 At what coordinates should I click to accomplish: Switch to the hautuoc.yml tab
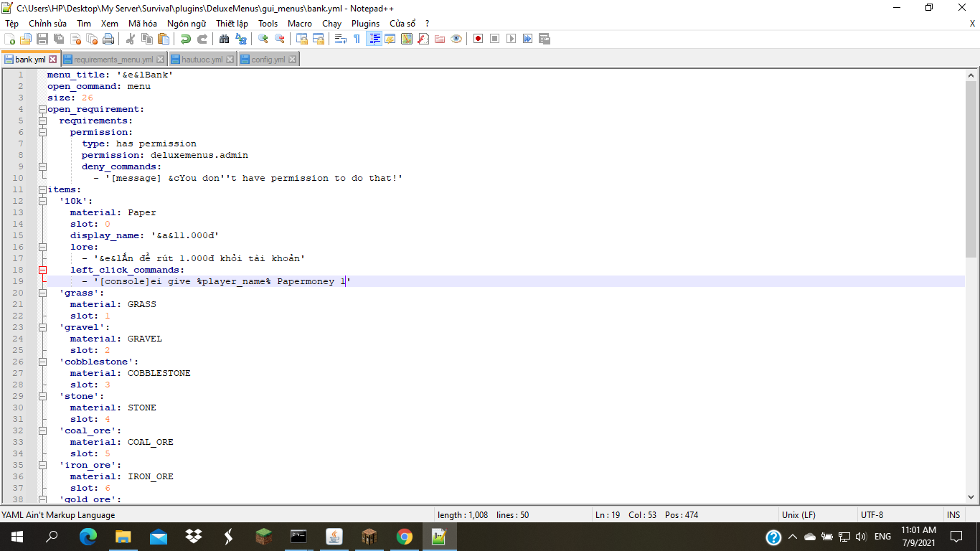201,60
